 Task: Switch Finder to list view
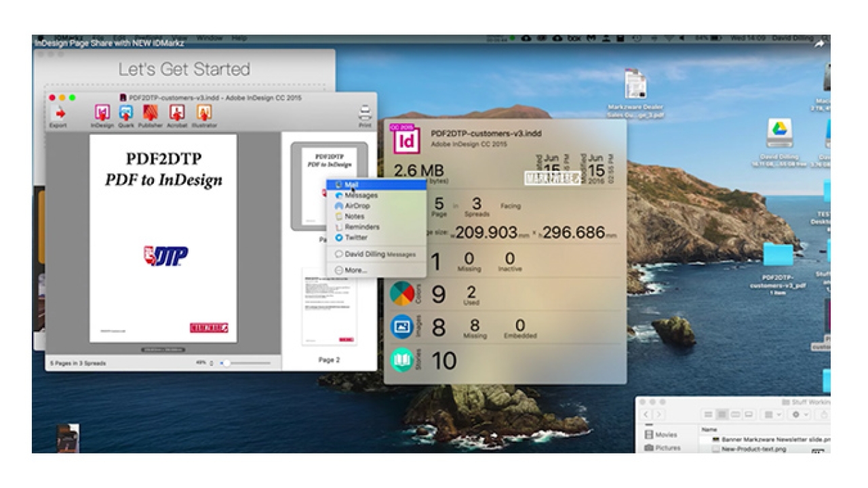(722, 414)
